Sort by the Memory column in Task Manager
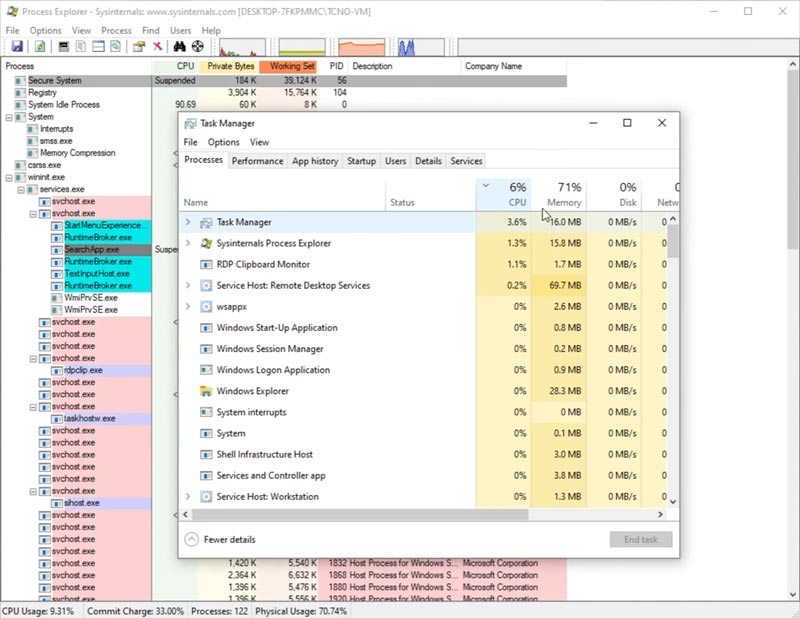Image resolution: width=800 pixels, height=618 pixels. pyautogui.click(x=559, y=194)
